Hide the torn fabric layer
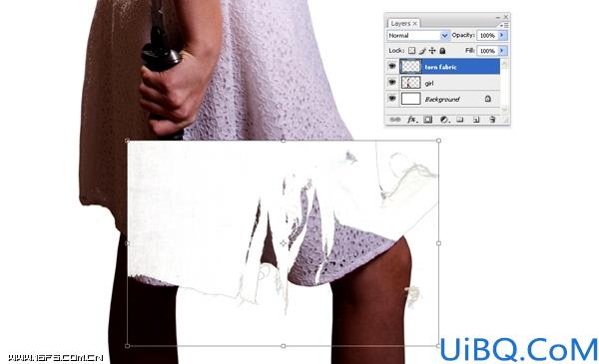The width and height of the screenshot is (599, 364). [x=392, y=67]
